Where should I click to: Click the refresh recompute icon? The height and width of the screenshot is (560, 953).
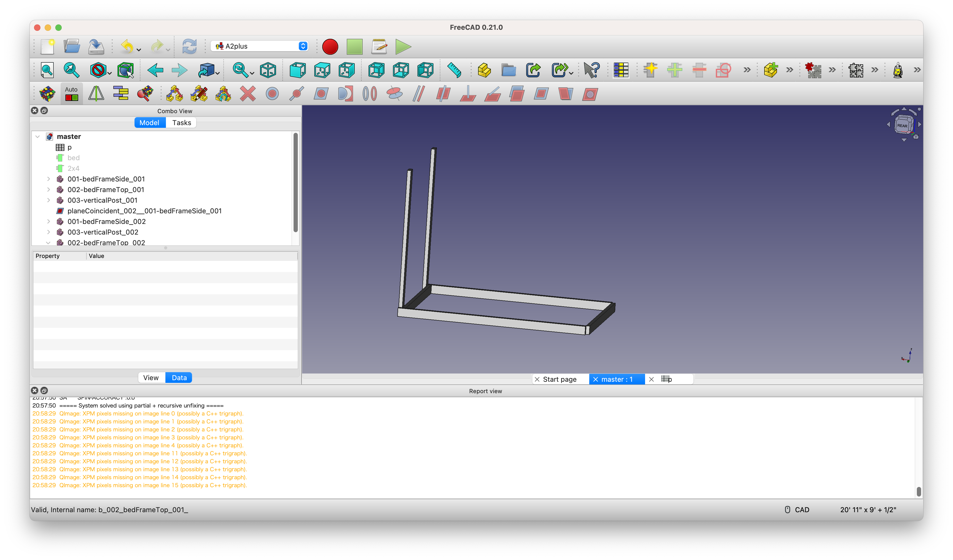click(190, 47)
